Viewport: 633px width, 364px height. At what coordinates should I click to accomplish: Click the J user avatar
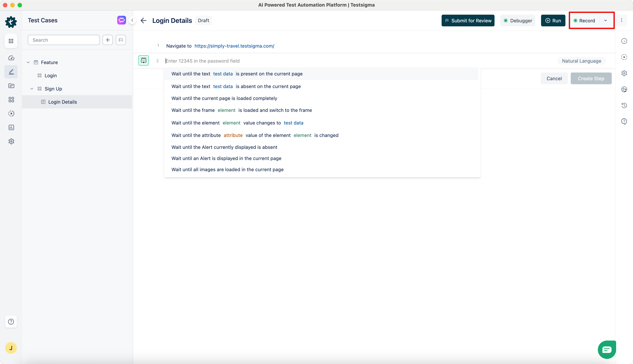coord(11,348)
